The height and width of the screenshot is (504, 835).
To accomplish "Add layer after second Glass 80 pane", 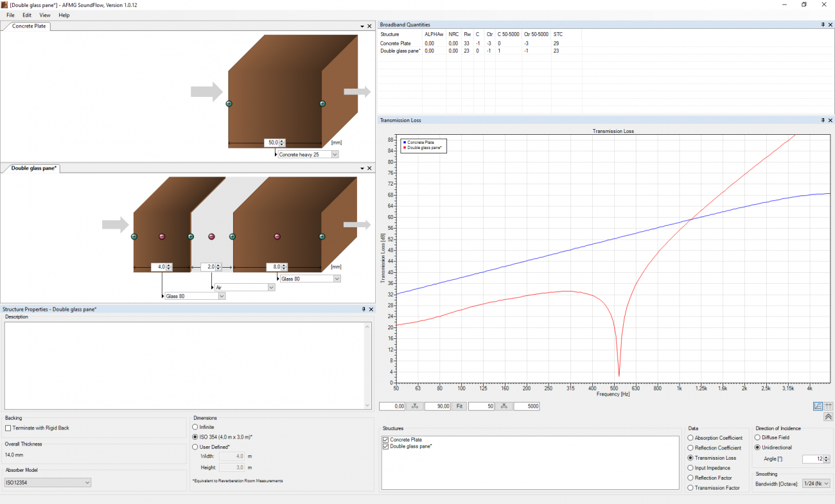I will coord(322,236).
